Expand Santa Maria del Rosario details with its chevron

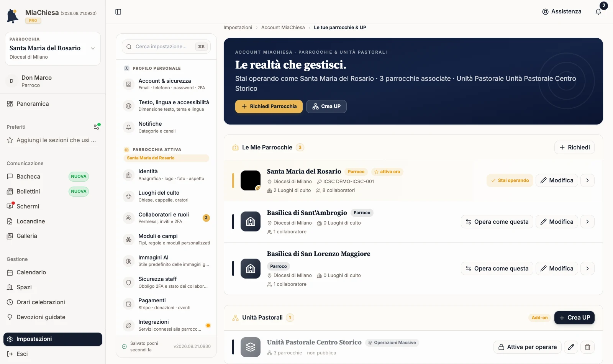click(x=587, y=180)
